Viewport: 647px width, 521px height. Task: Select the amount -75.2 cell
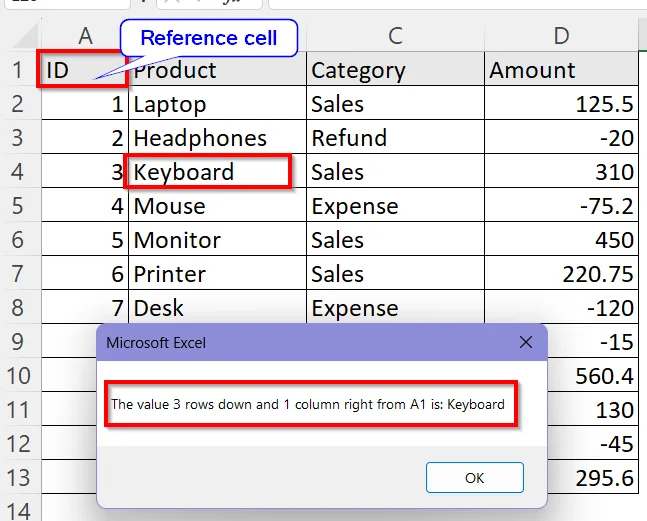561,205
